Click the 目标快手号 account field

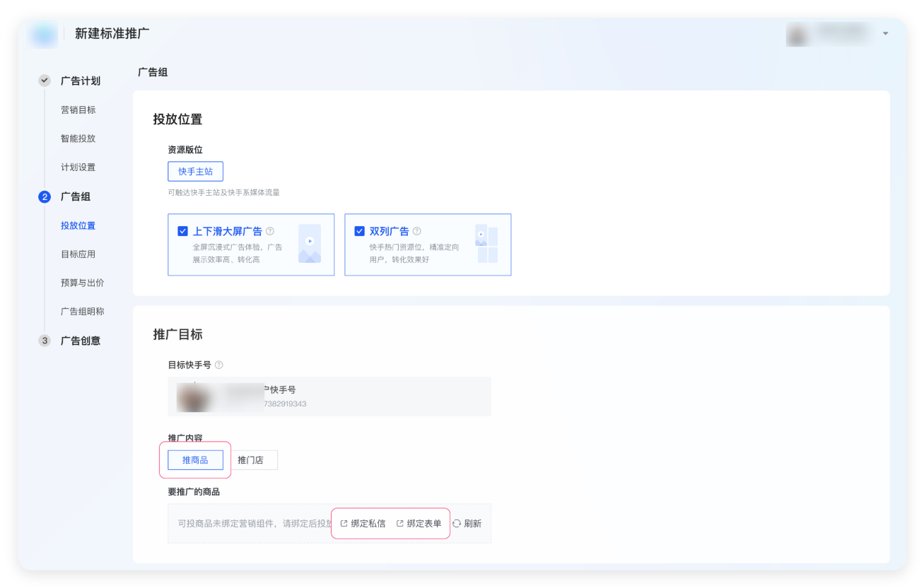point(329,396)
